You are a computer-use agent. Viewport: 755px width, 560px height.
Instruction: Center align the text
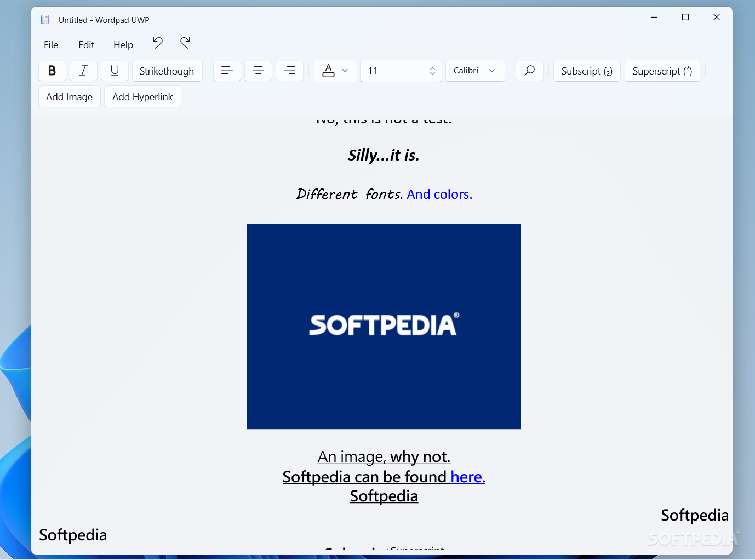tap(258, 71)
